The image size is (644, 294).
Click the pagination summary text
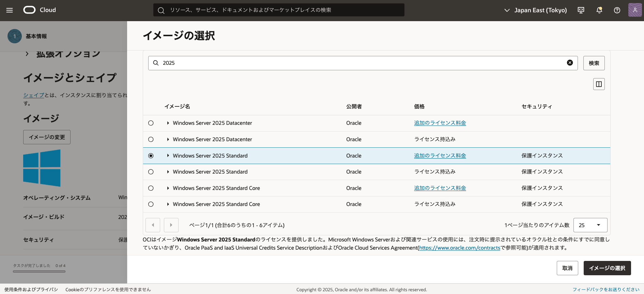pos(237,225)
